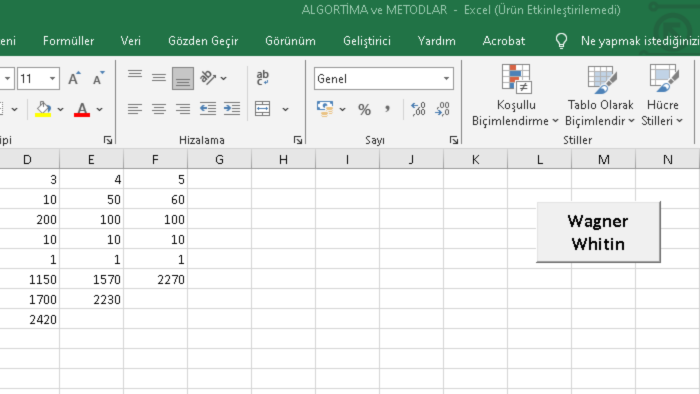Decrease decimal places

(442, 109)
